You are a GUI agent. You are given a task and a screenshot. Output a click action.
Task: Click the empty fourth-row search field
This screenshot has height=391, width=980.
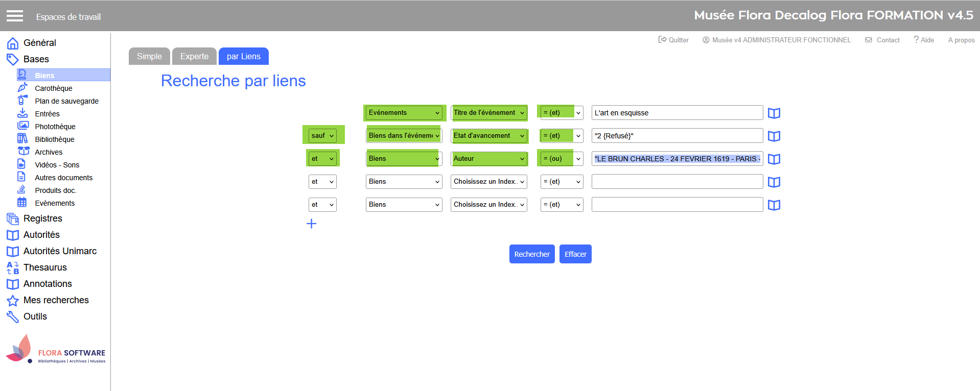pyautogui.click(x=676, y=182)
